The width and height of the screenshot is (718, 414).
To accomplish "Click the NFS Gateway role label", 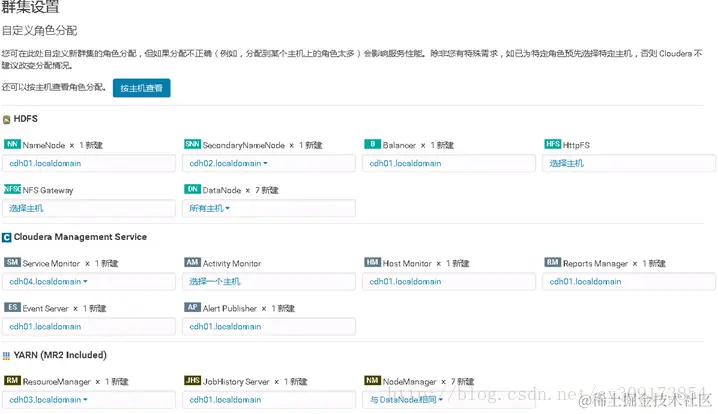I will [48, 190].
